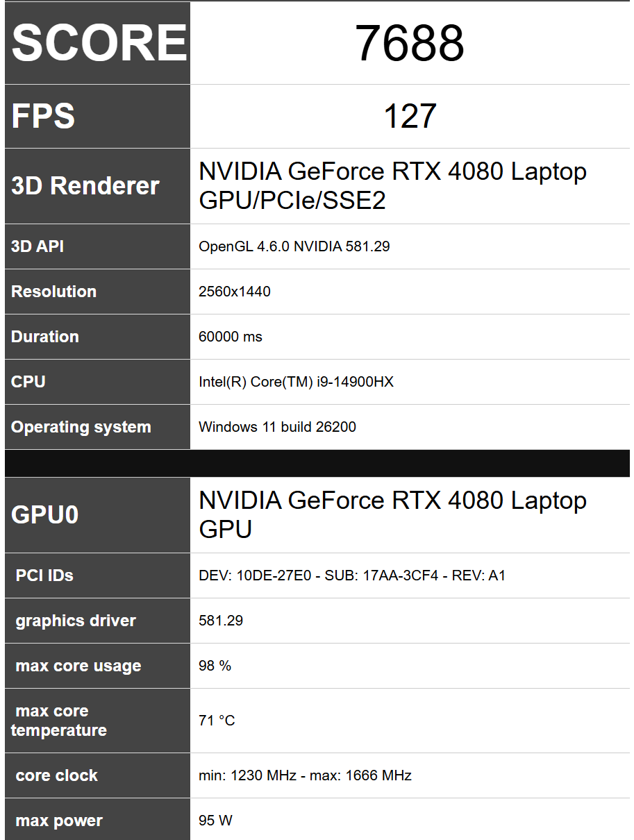Click the GPU0 header label

point(44,515)
